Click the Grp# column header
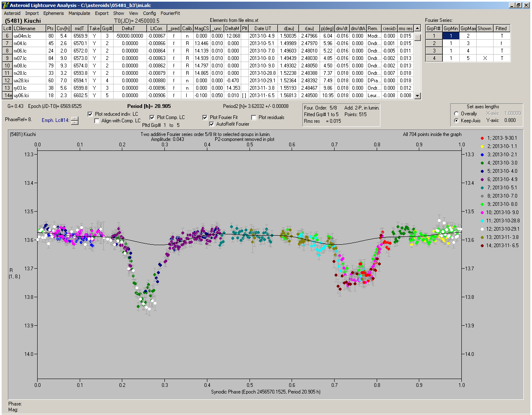Image resolution: width=532 pixels, height=415 pixels. point(107,29)
